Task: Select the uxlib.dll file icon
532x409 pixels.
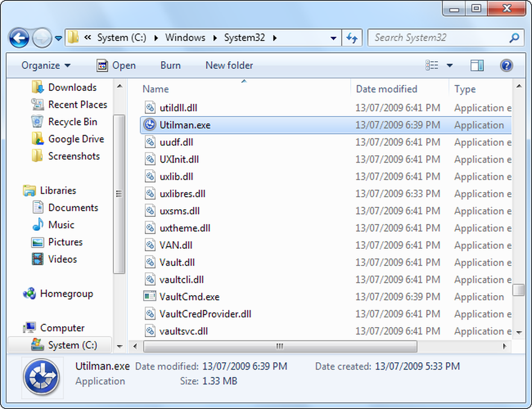Action: coord(149,177)
